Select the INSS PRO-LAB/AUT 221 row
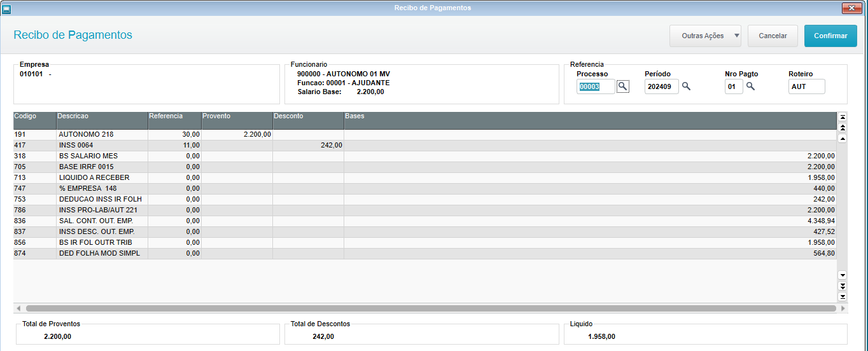The height and width of the screenshot is (351, 868). (x=425, y=210)
